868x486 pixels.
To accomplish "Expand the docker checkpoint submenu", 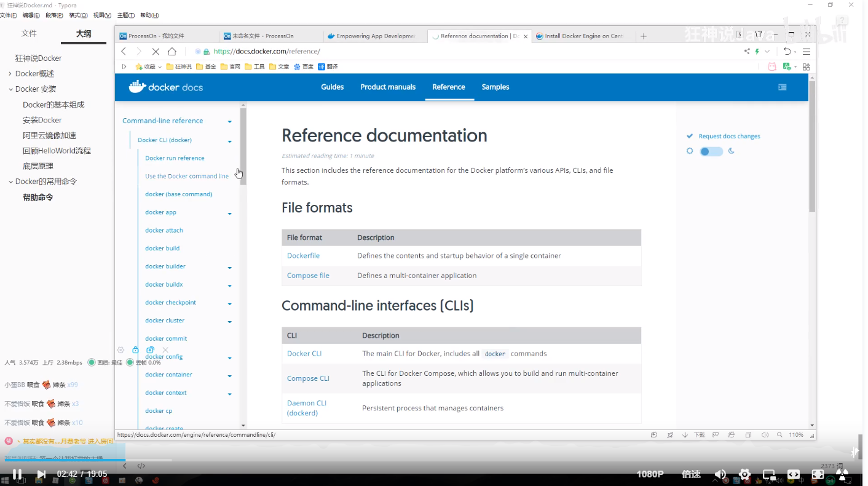I will pyautogui.click(x=229, y=305).
